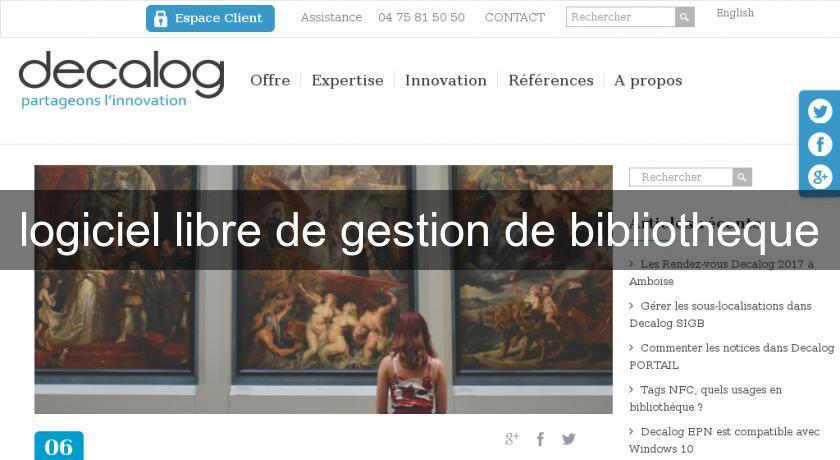This screenshot has width=840, height=460.
Task: Open the Espace Client login button
Action: tap(210, 18)
